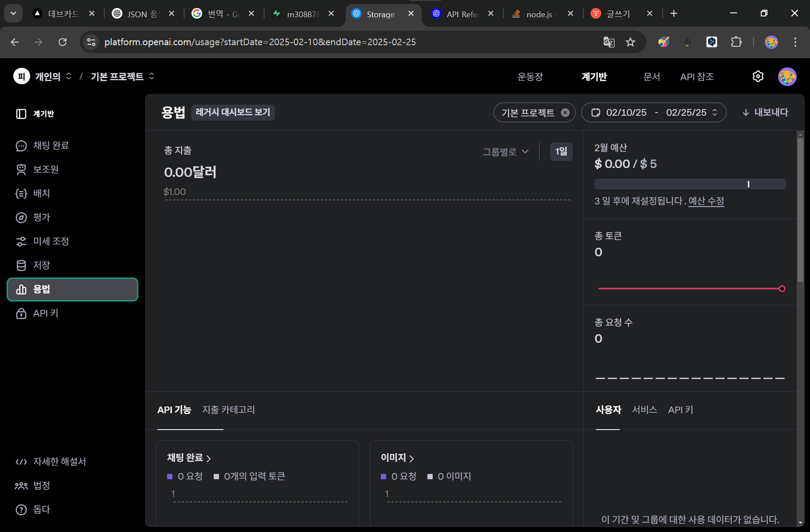Open 자세한 해설서 cookbook link
Screen dimensions: 810x532
(51, 462)
